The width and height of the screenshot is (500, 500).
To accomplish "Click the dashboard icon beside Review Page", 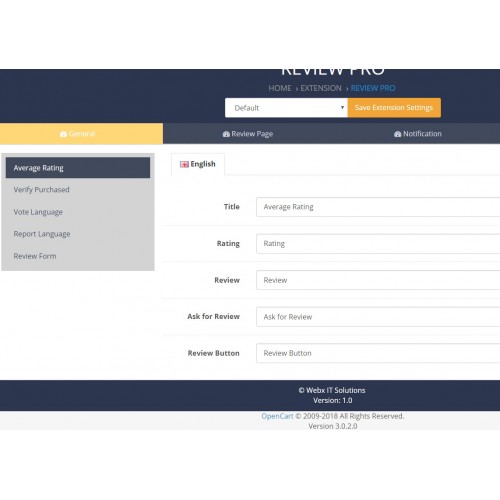I will coord(226,134).
